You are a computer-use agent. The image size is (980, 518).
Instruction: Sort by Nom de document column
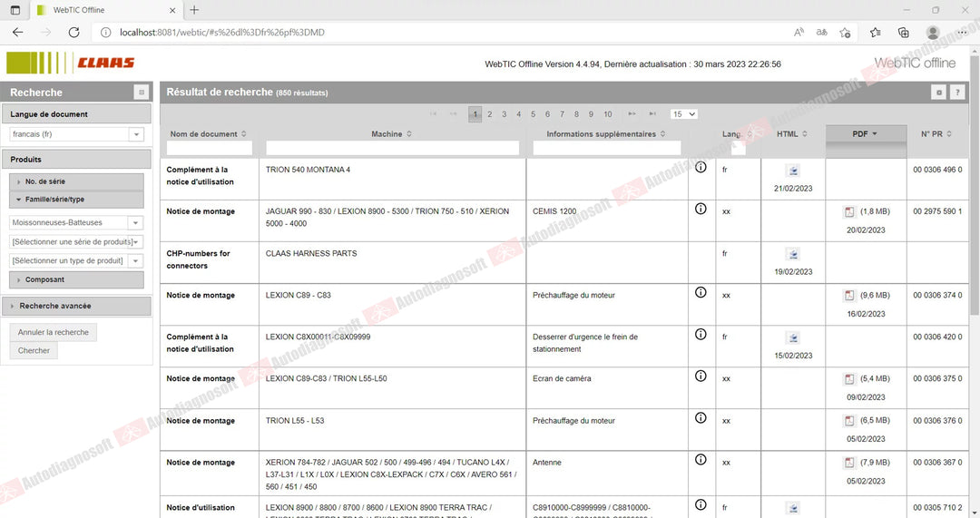click(x=208, y=133)
